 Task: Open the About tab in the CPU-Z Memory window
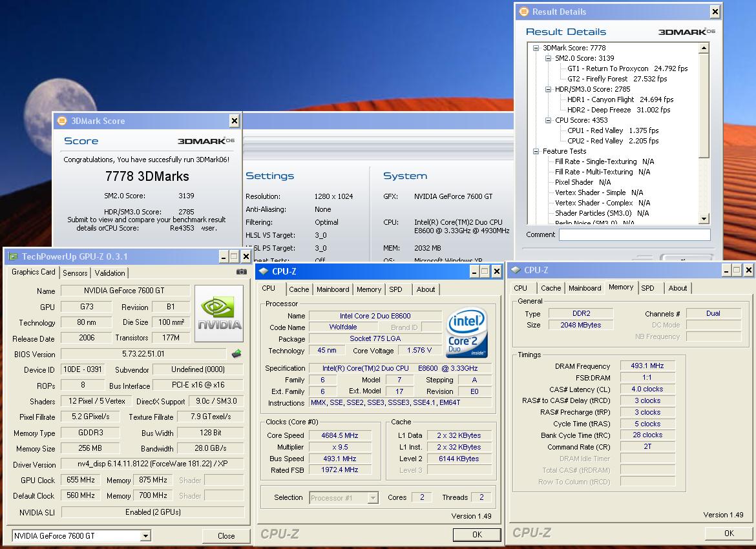click(678, 288)
